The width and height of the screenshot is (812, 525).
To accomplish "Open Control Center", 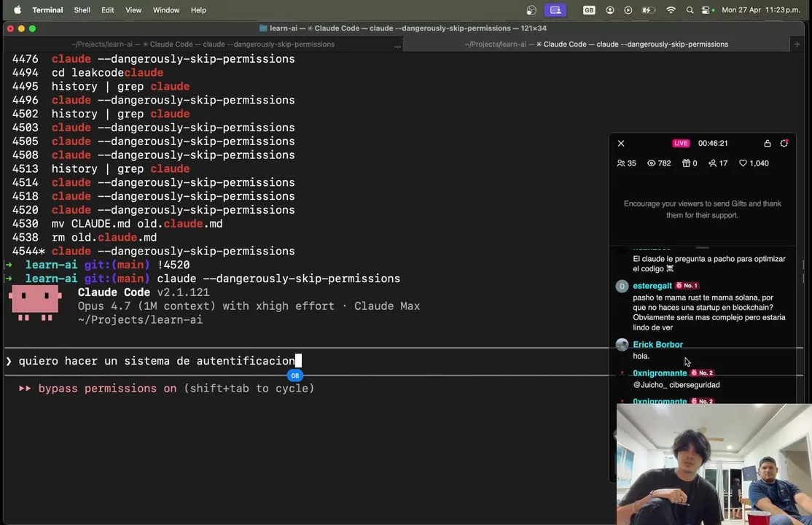I will 707,10.
